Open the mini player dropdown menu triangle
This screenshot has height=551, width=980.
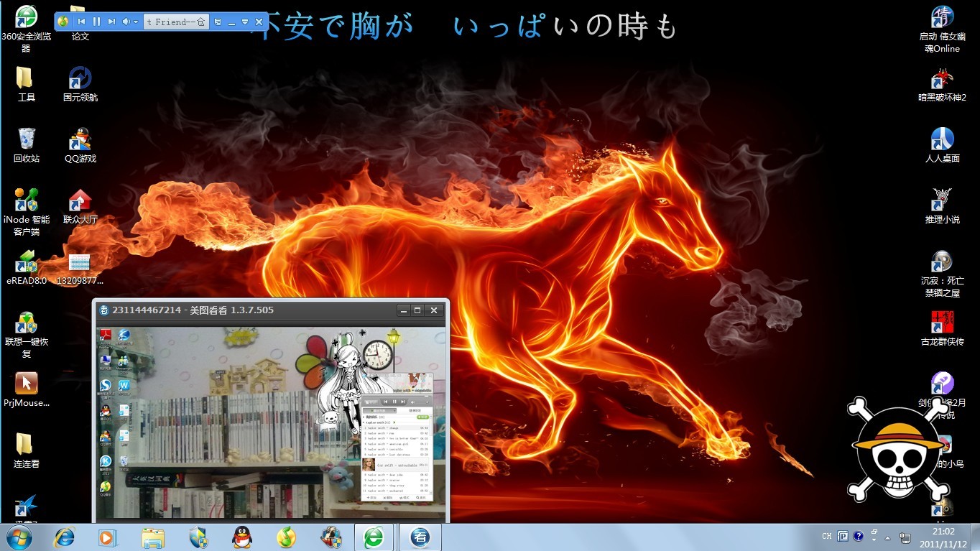pos(245,22)
